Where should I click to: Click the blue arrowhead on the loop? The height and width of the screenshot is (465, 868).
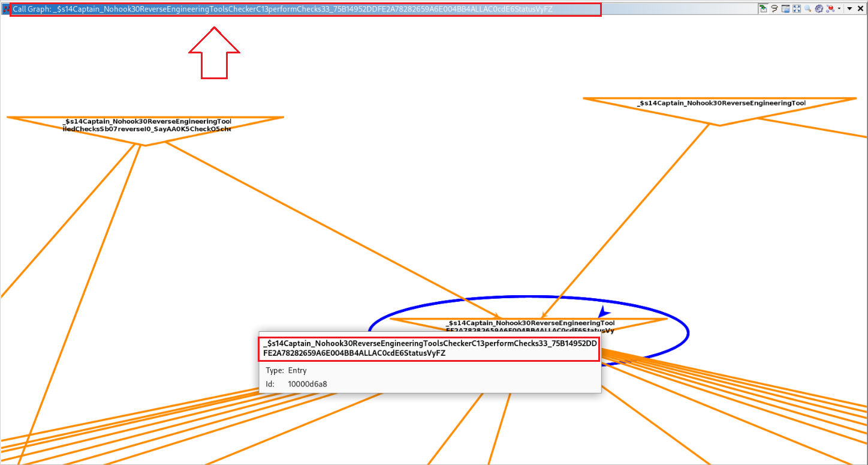(x=604, y=311)
